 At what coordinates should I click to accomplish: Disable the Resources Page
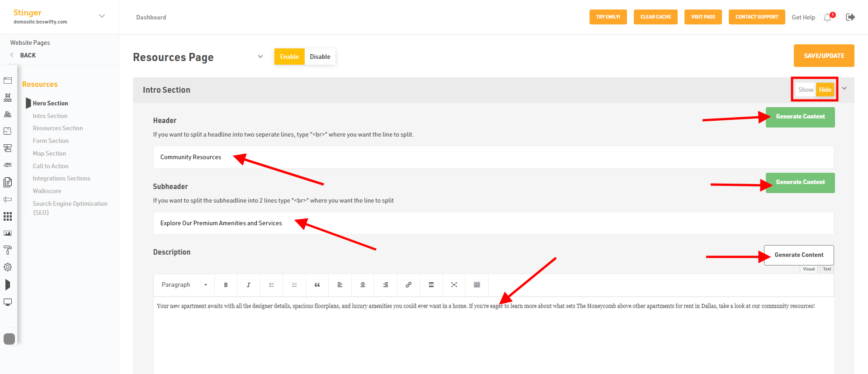click(x=320, y=57)
